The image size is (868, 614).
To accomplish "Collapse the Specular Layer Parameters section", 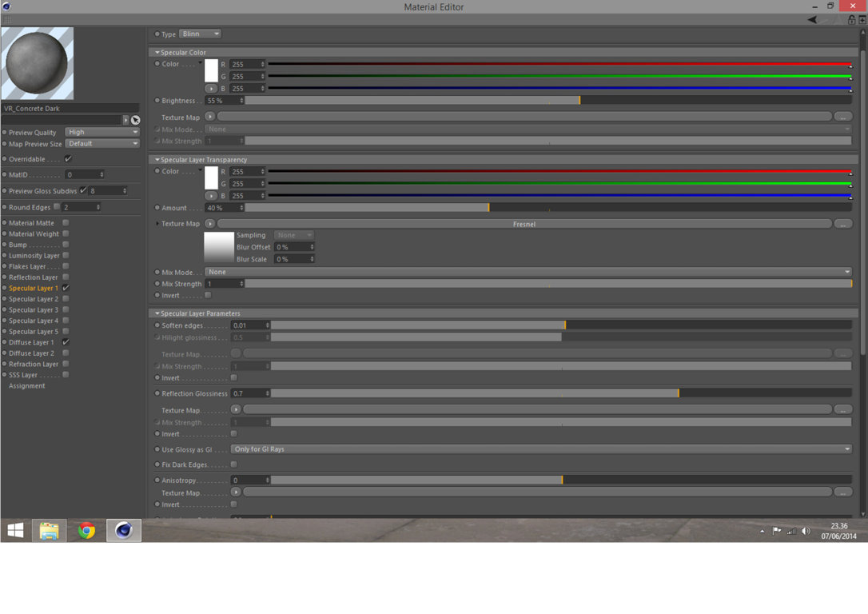I will pyautogui.click(x=157, y=313).
